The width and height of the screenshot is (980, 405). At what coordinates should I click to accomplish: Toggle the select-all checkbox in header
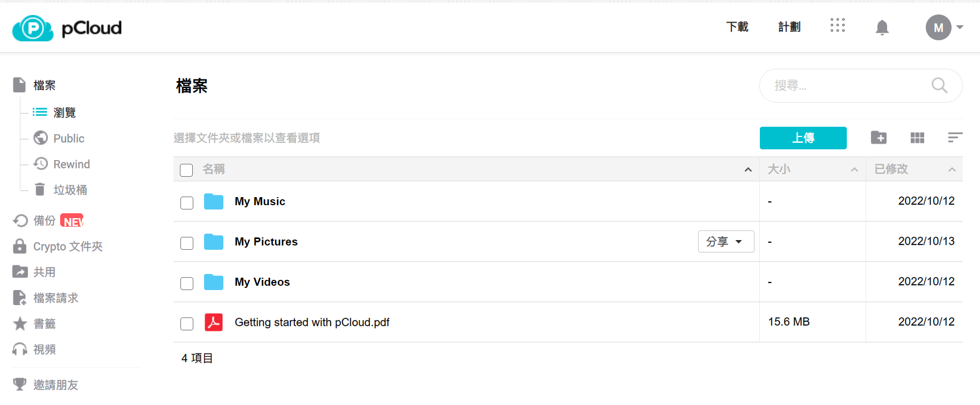coord(186,170)
